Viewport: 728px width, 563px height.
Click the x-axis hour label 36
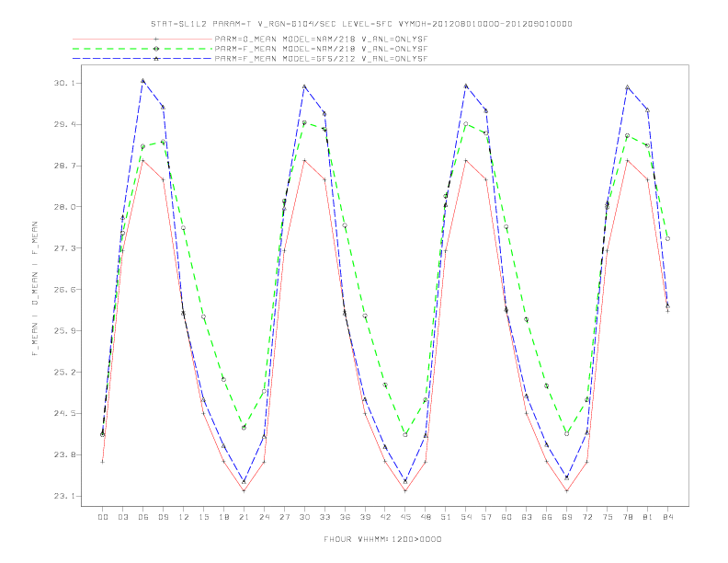pos(345,517)
